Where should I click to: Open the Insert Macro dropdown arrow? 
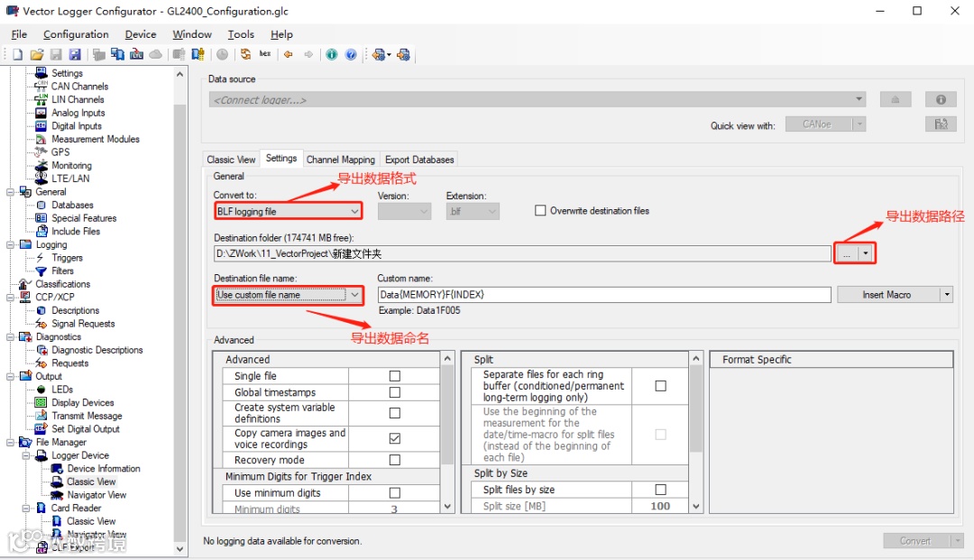(x=947, y=294)
